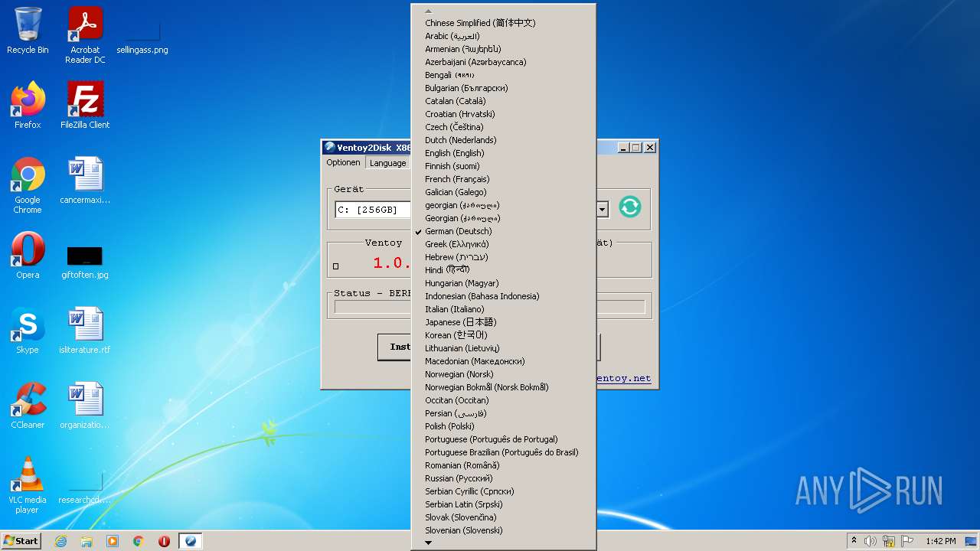Show hidden system tray icons

854,541
